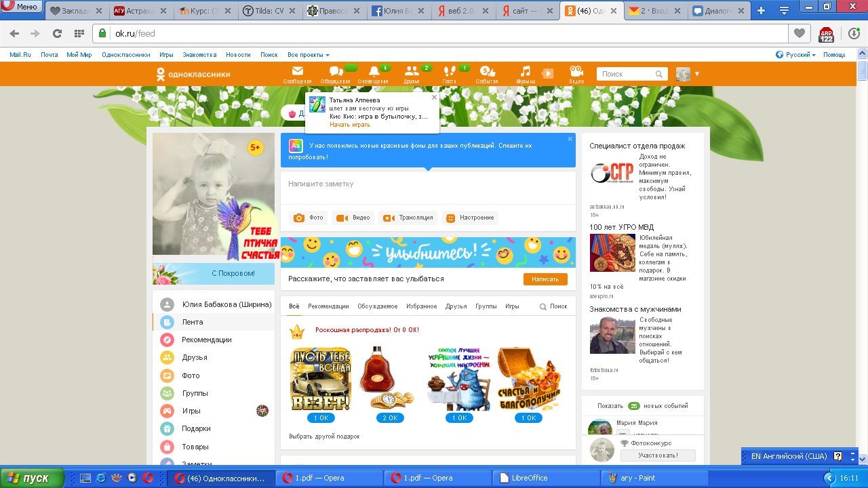Select the Обсуждаемое feed tab
Viewport: 868px width, 488px height.
(378, 306)
